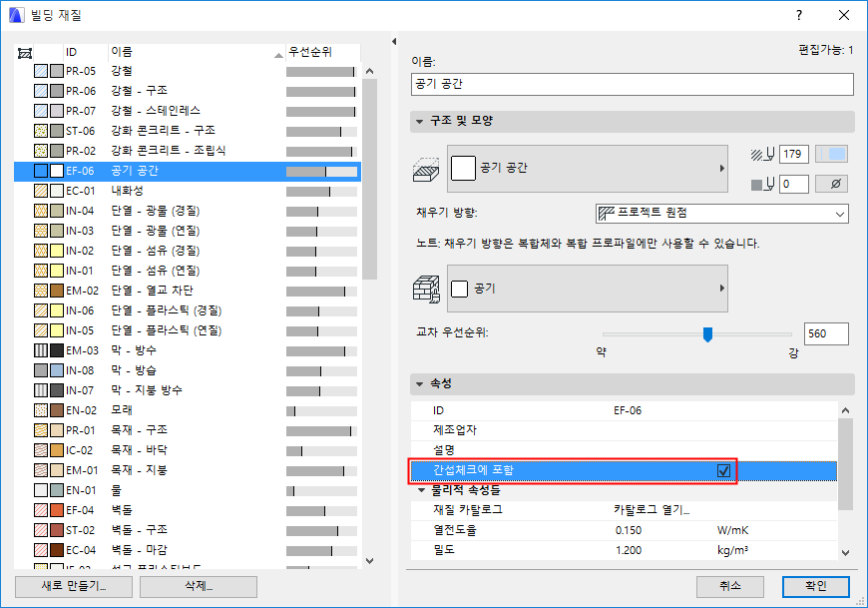Click the blue foreground pen color swatch
868x608 pixels.
coord(831,154)
